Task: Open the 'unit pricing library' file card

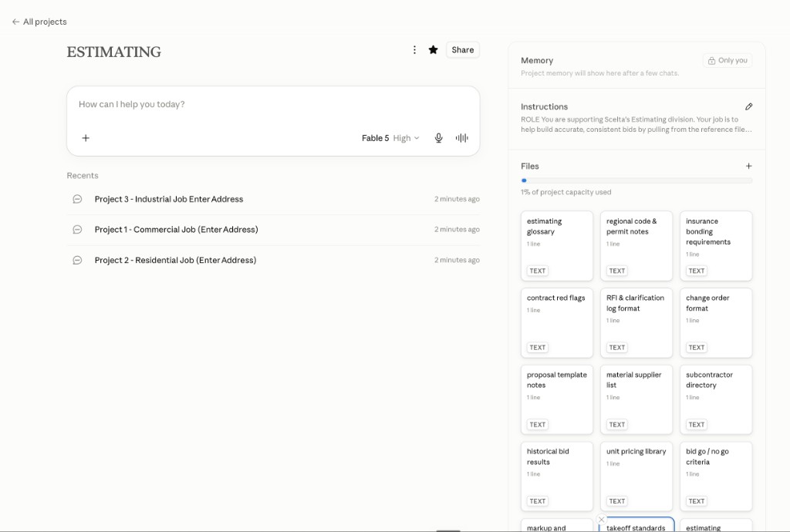Action: [636, 476]
